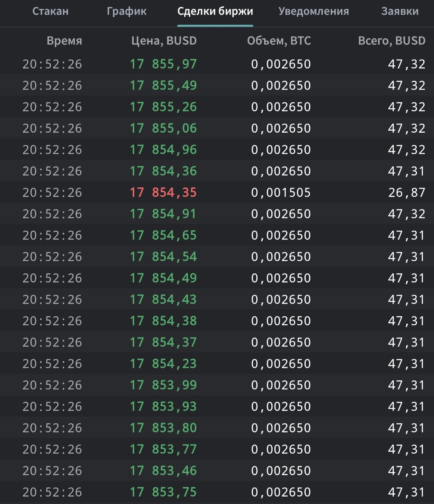Open the График tab

tap(126, 11)
